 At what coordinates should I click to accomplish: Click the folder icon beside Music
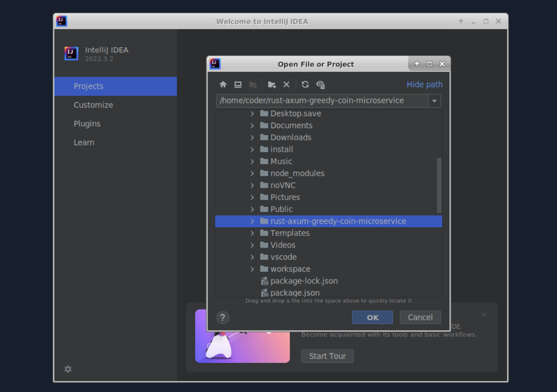264,161
